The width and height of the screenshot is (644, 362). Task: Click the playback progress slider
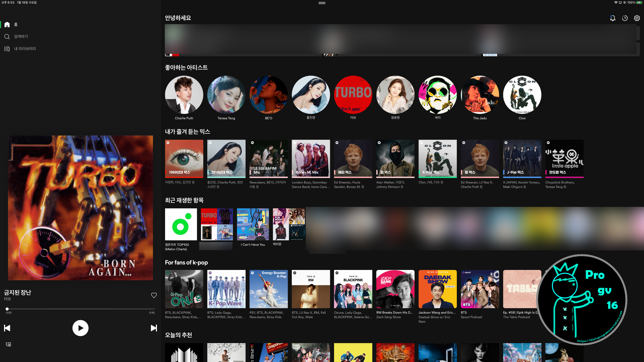pyautogui.click(x=80, y=309)
